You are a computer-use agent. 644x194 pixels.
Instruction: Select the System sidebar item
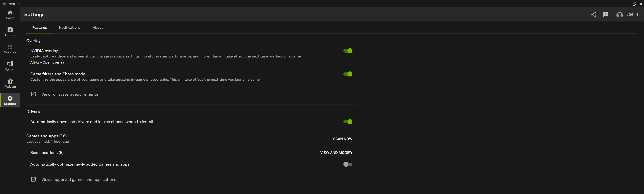[x=10, y=66]
